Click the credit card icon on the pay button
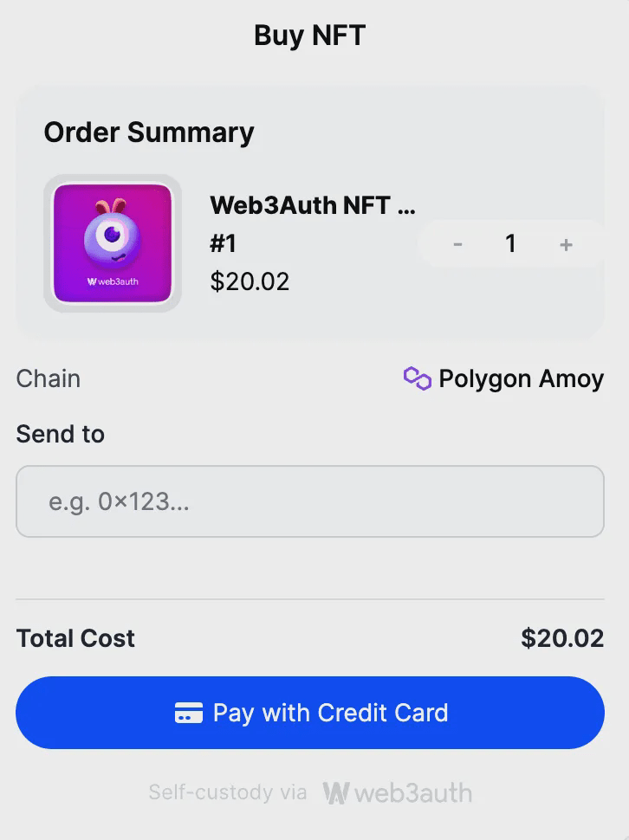629x840 pixels. (x=189, y=713)
